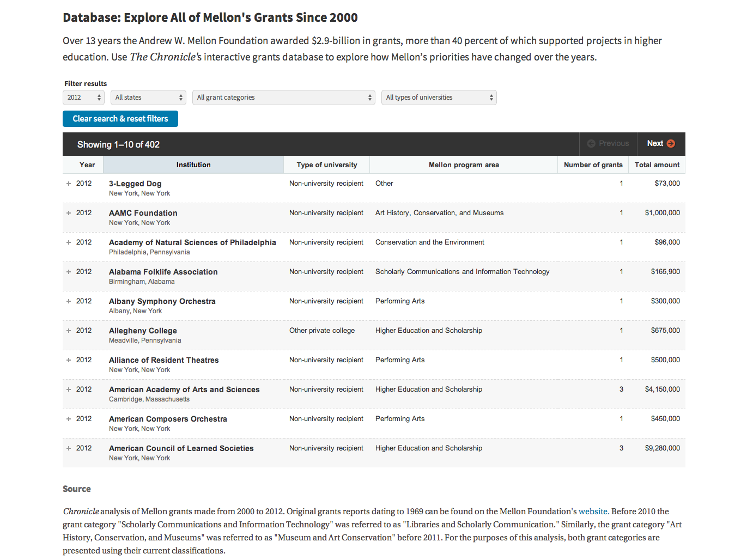Open the Mellon Foundation website link

[x=593, y=512]
